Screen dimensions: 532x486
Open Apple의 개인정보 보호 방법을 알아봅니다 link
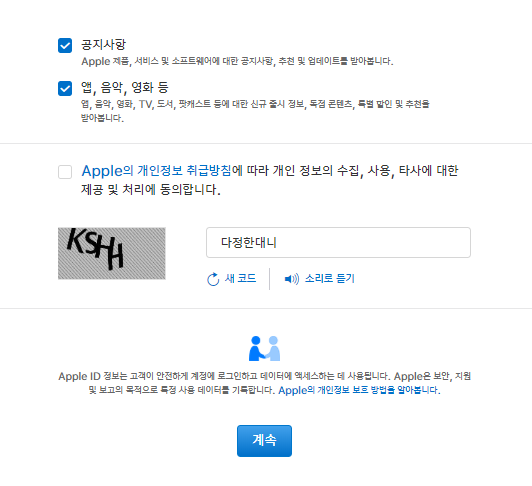coord(359,390)
